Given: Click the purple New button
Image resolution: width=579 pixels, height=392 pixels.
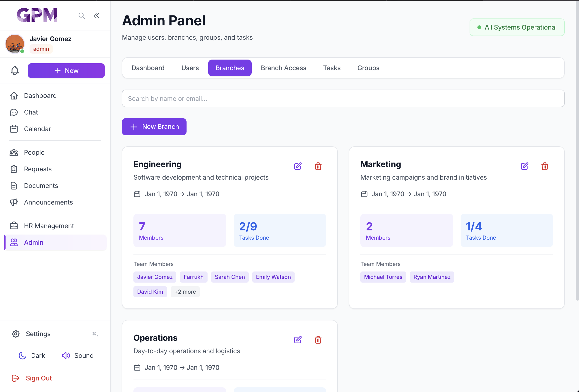Looking at the screenshot, I should coord(66,70).
